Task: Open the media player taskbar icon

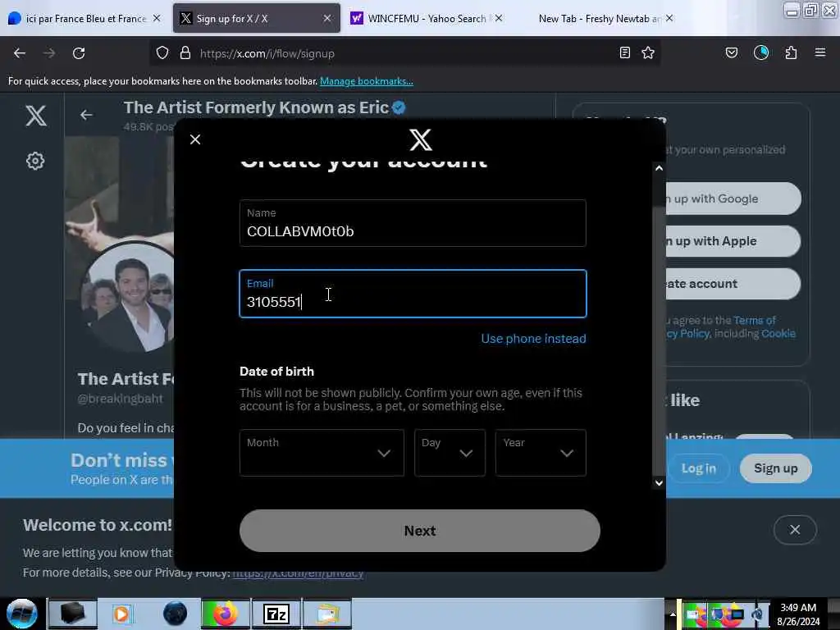Action: (x=121, y=614)
